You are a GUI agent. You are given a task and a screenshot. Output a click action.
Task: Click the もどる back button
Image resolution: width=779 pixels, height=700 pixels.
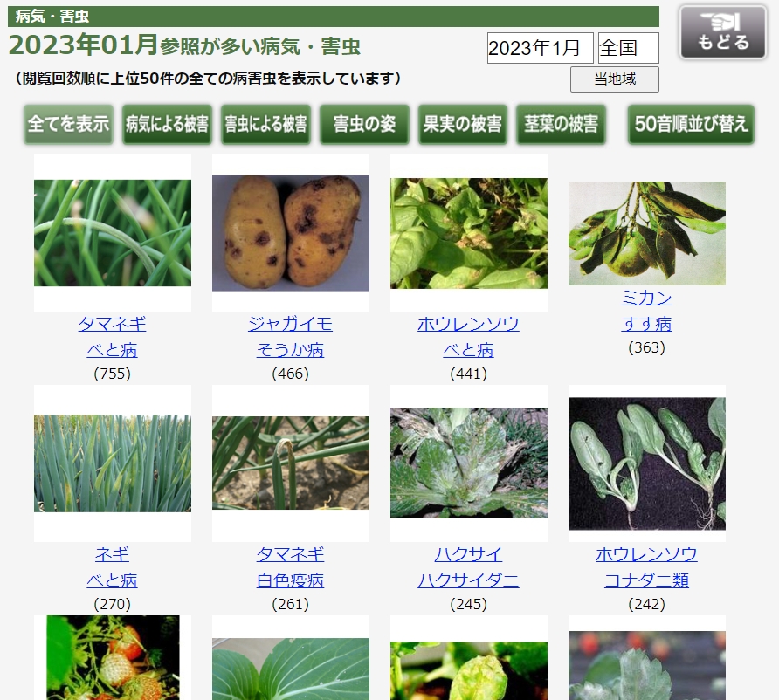723,32
